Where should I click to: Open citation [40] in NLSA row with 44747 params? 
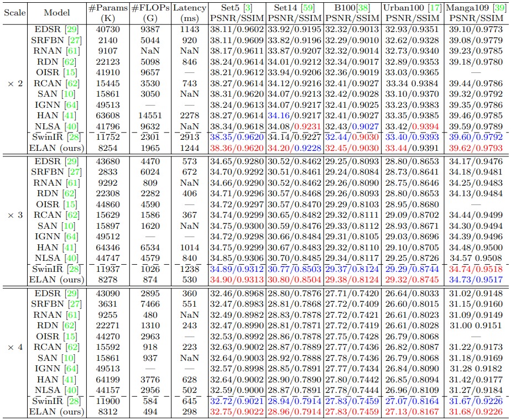pos(71,258)
